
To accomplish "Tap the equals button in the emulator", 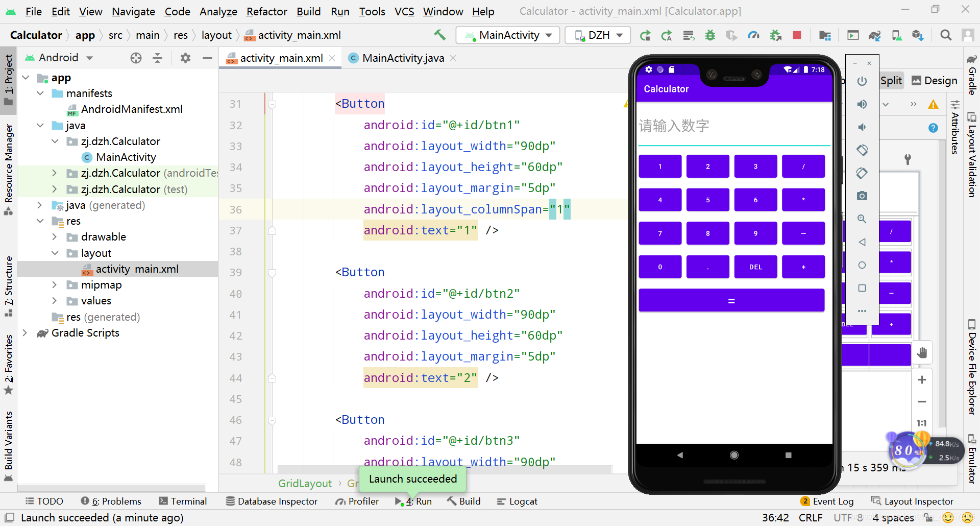I will [x=731, y=300].
